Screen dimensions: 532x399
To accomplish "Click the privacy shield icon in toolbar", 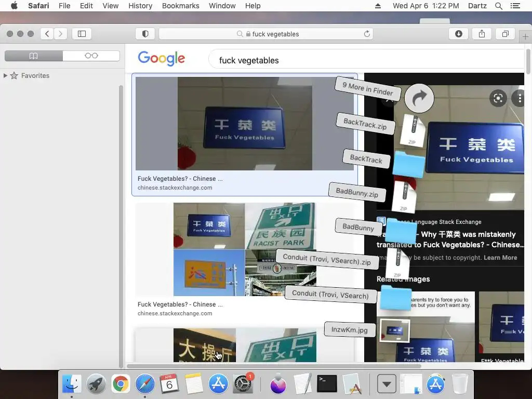I will tap(145, 34).
